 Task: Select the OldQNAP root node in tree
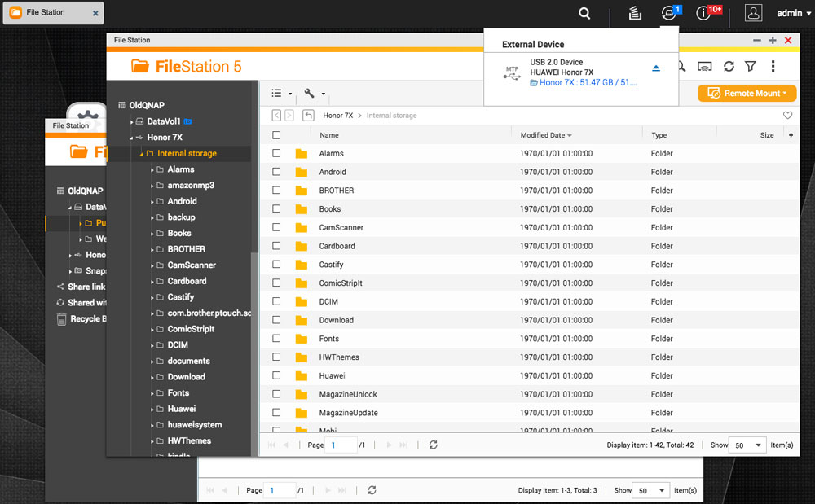point(147,105)
